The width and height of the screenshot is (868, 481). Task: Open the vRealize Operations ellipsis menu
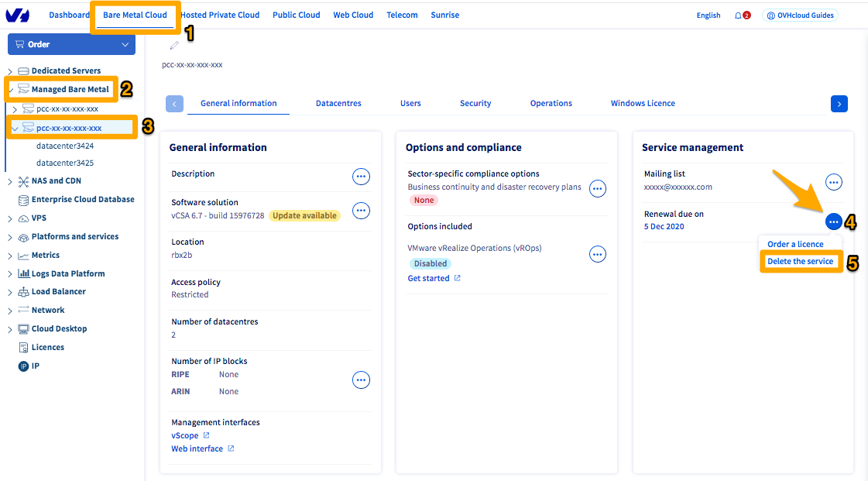point(597,254)
